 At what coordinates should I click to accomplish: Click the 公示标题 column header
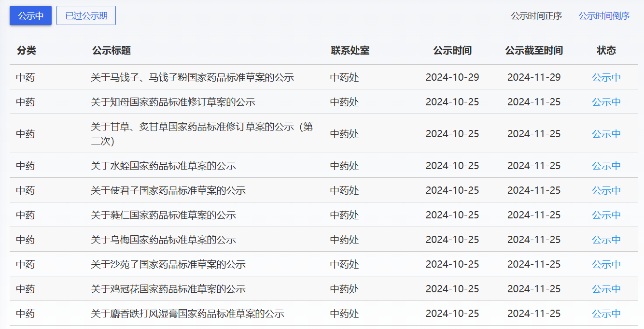(x=112, y=50)
